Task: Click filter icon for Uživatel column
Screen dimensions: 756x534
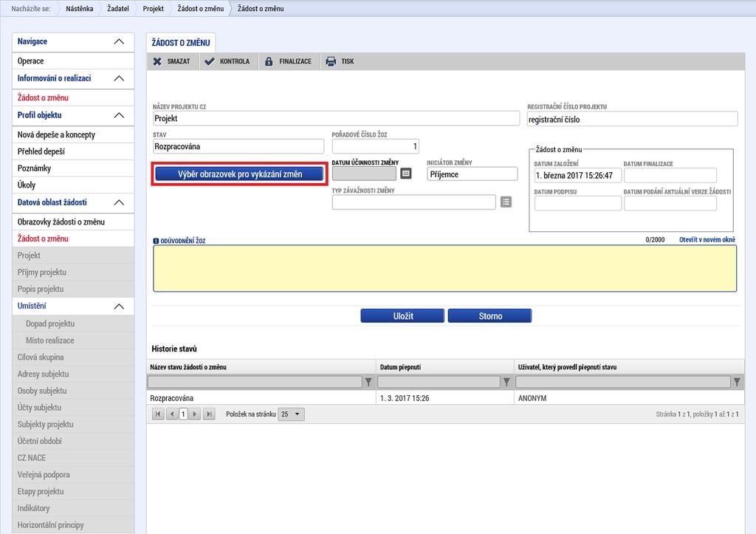Action: [738, 382]
